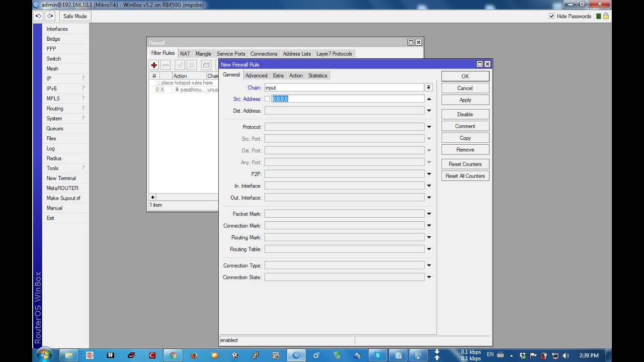
Task: Expand the Connection State field
Action: tap(429, 277)
